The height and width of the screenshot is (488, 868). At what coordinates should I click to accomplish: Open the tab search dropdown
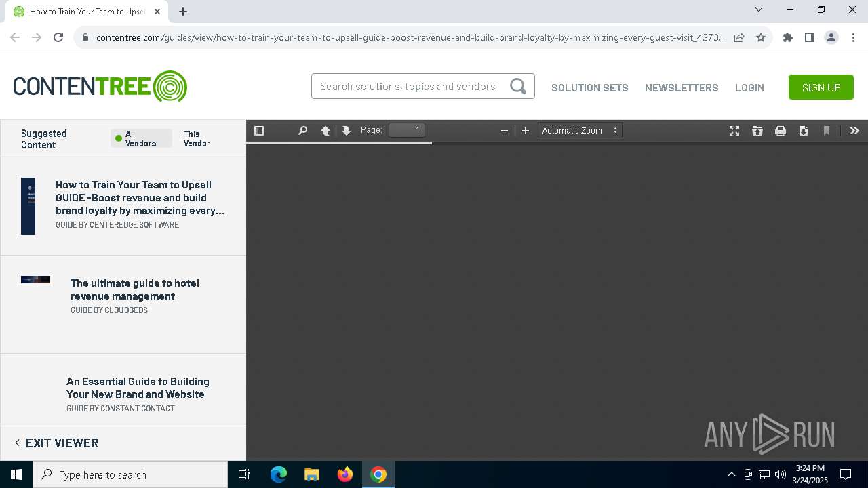tap(759, 10)
